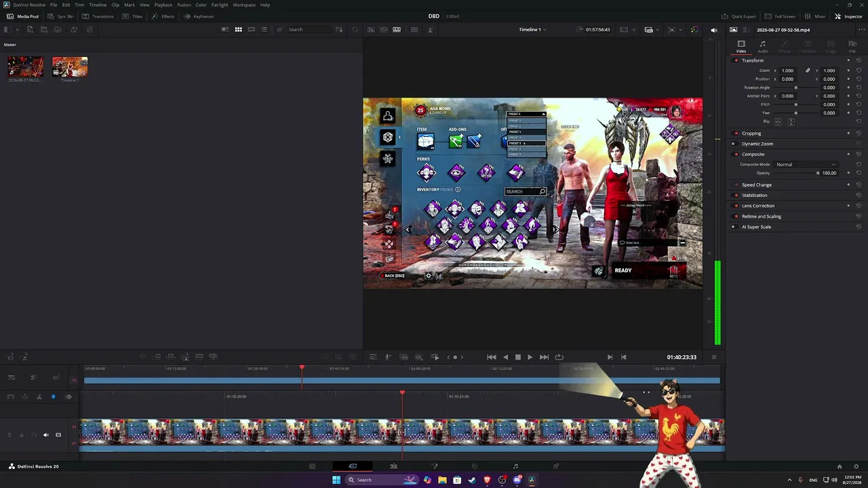Click the Zoom X value field
Screen dimensions: 868x488
tap(787, 70)
